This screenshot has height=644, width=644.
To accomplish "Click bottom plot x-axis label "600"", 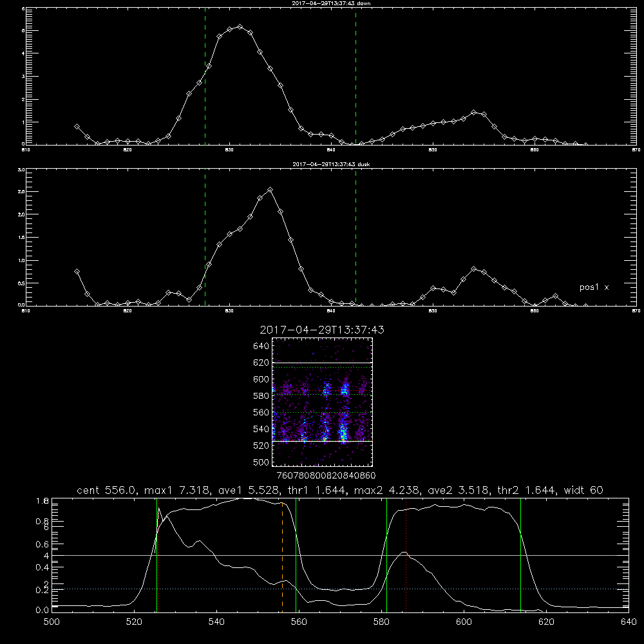I will [464, 622].
